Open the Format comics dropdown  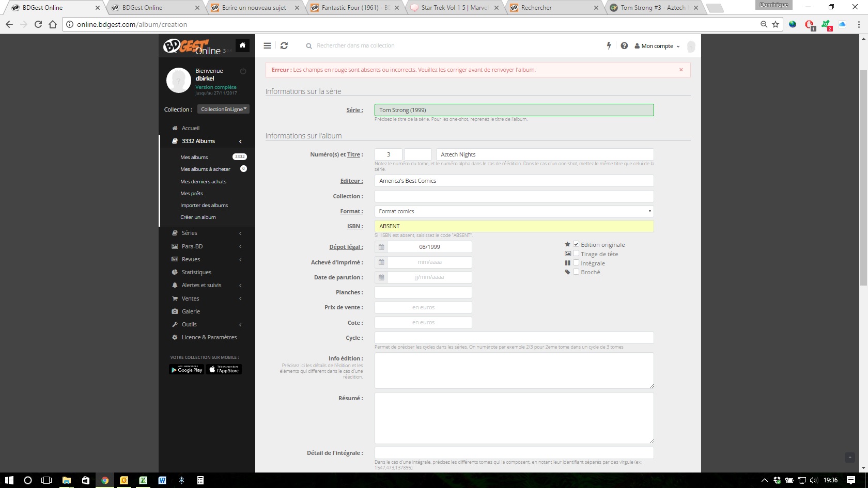pyautogui.click(x=514, y=211)
